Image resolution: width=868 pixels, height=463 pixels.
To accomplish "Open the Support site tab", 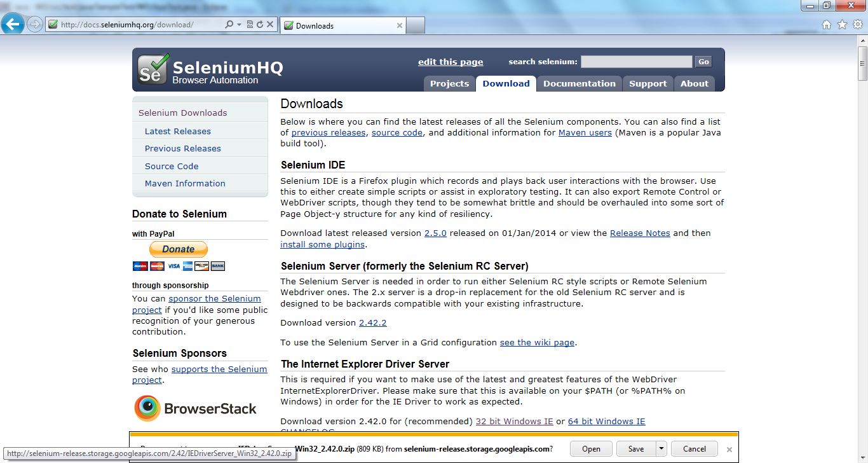I will click(x=648, y=83).
